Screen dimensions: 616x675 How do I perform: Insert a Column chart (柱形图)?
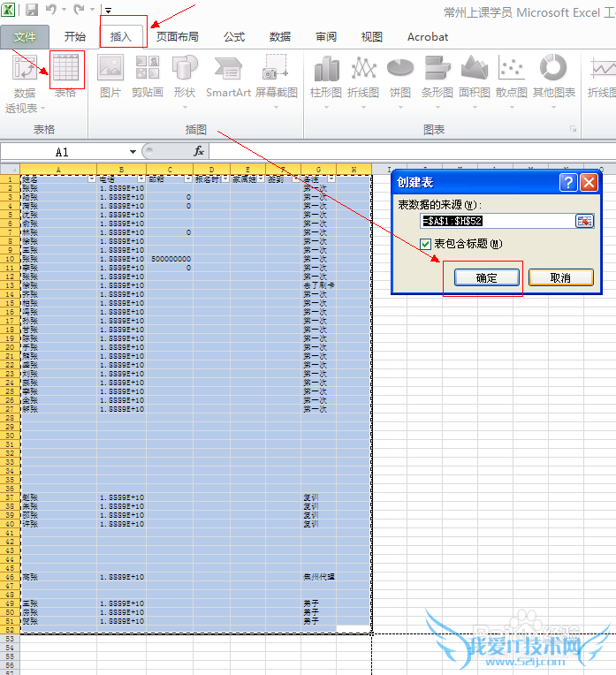[x=326, y=71]
